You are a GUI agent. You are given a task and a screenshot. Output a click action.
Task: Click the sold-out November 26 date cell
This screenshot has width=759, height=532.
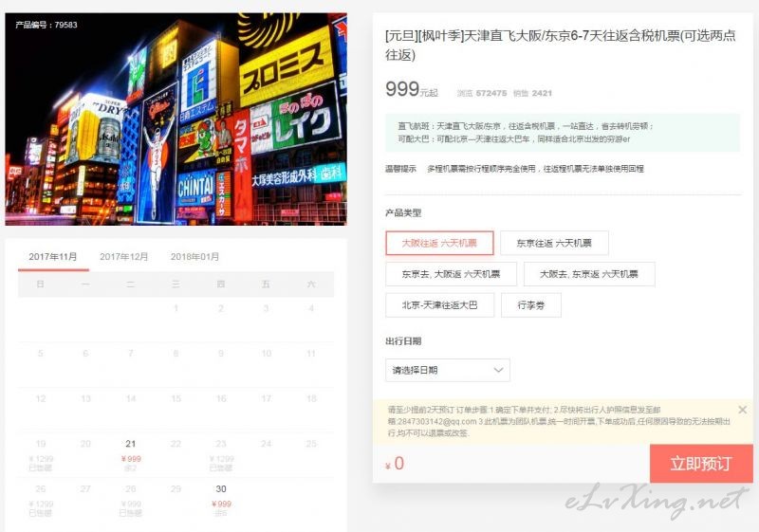click(x=41, y=500)
